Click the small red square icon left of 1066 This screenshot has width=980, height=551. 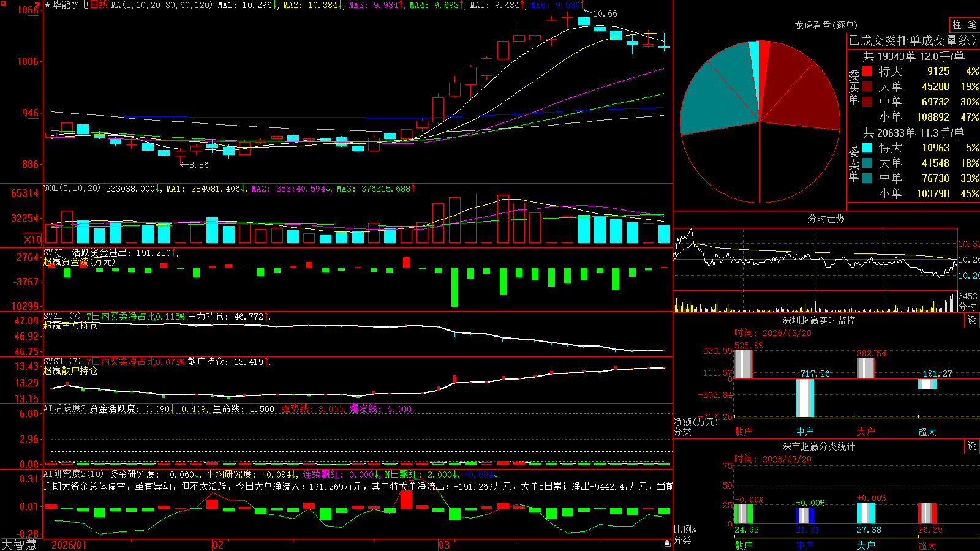(x=4, y=5)
